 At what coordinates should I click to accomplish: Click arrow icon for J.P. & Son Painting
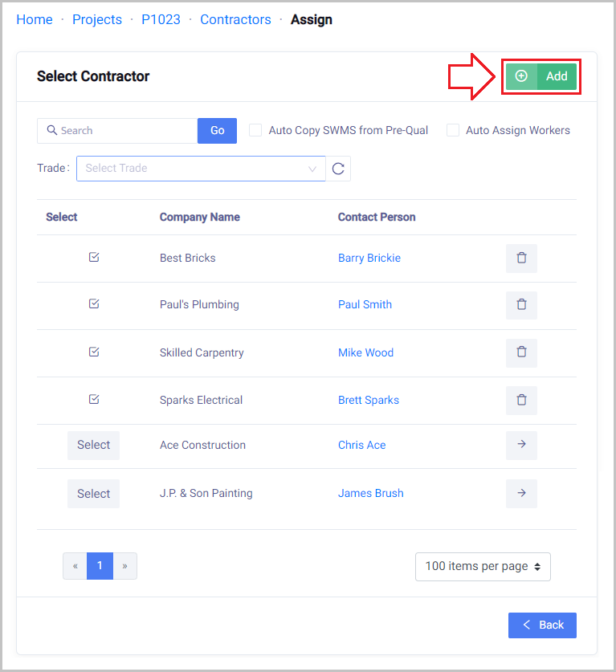pos(521,493)
